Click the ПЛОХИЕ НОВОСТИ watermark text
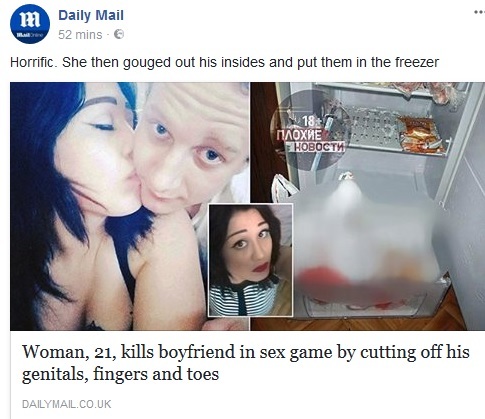This screenshot has width=485, height=419. point(310,141)
